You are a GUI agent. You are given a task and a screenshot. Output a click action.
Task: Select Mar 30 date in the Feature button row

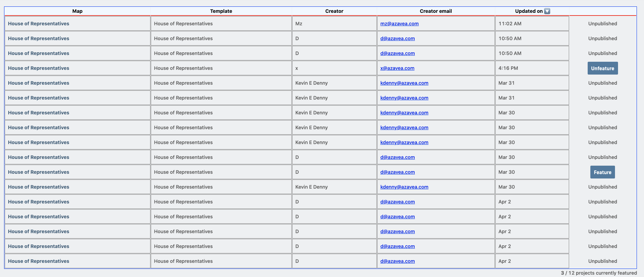[x=506, y=172]
